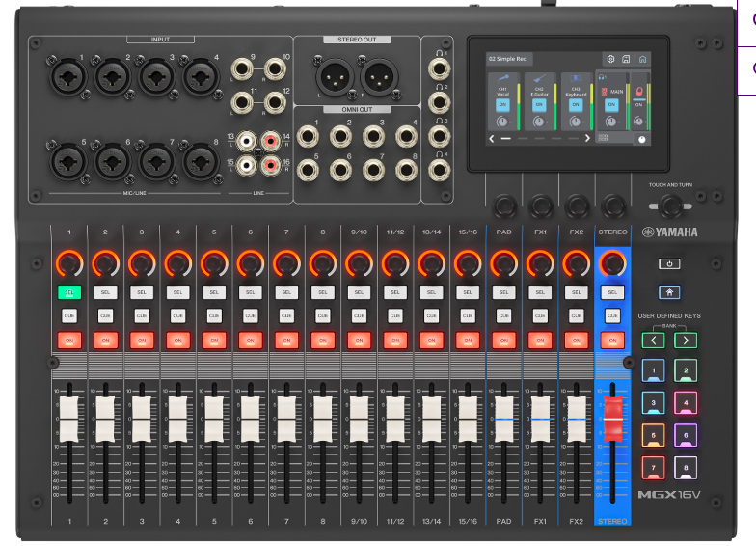Tap the home icon on the touchscreen
The height and width of the screenshot is (546, 756).
click(x=642, y=59)
